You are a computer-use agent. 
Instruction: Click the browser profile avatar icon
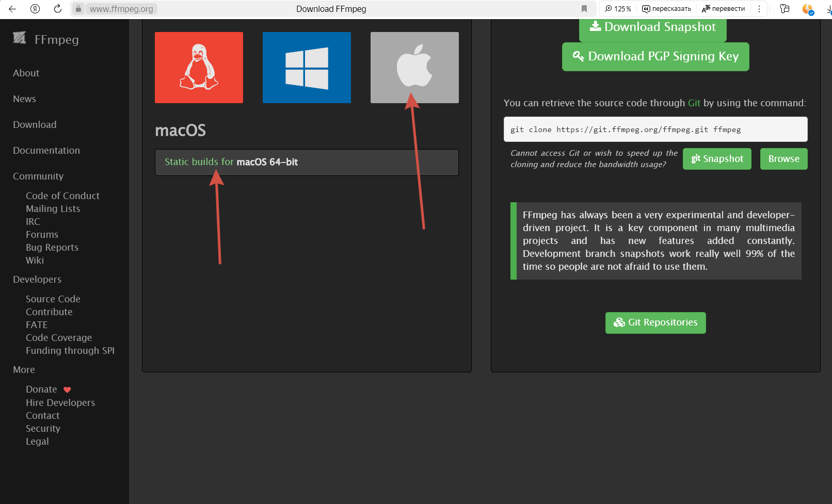(x=808, y=9)
